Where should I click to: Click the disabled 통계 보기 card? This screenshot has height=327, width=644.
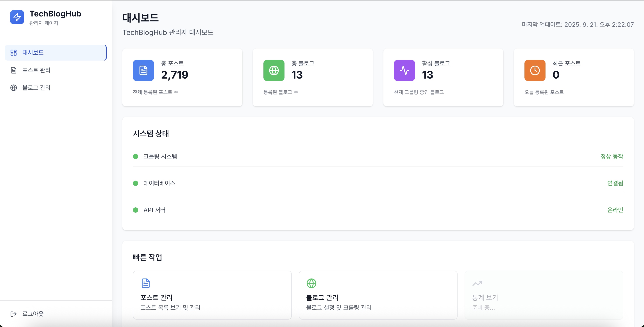(x=544, y=295)
